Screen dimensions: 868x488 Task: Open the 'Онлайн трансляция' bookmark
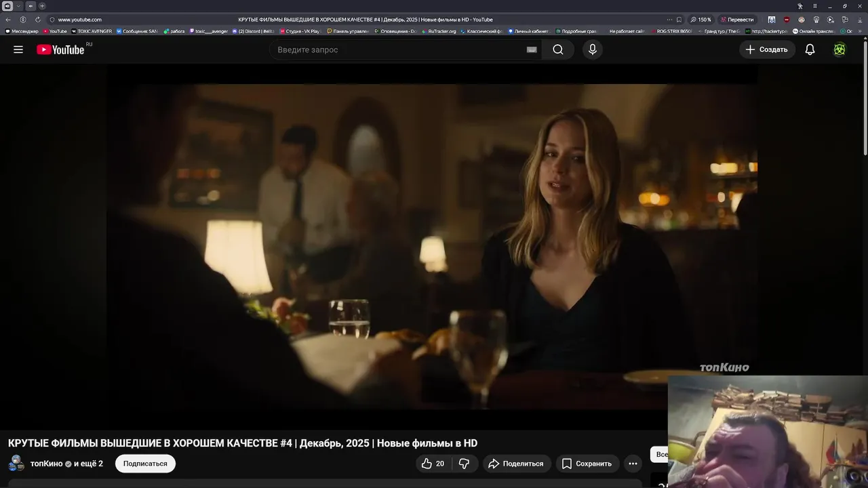click(x=814, y=31)
